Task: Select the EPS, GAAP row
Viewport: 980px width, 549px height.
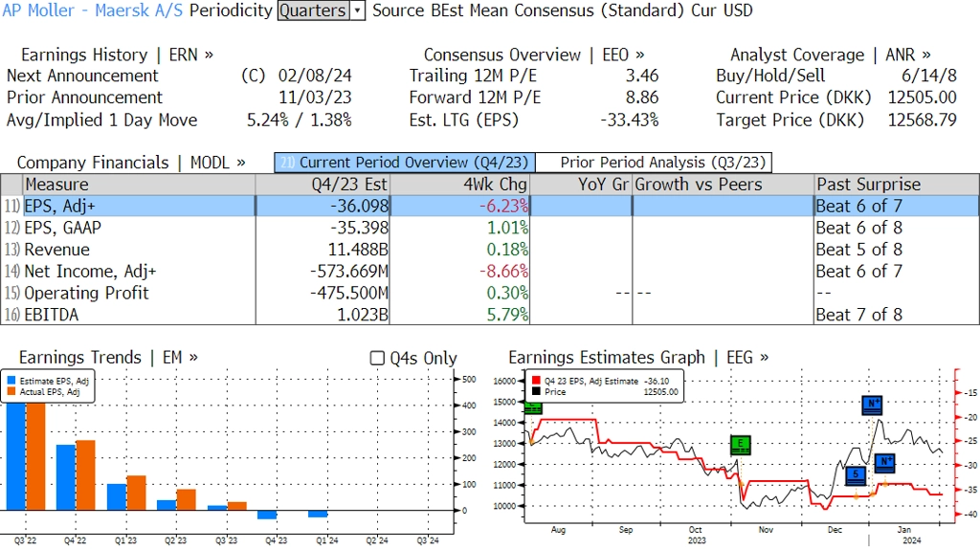Action: click(x=490, y=228)
